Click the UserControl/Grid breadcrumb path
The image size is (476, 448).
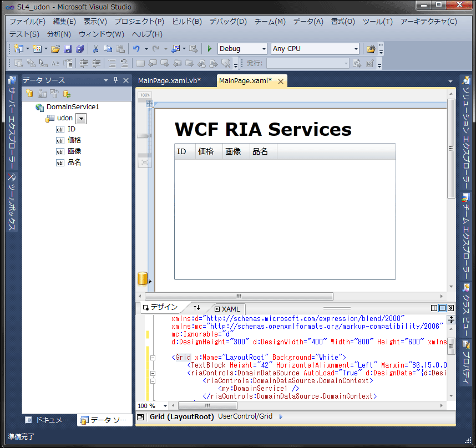[x=245, y=416]
